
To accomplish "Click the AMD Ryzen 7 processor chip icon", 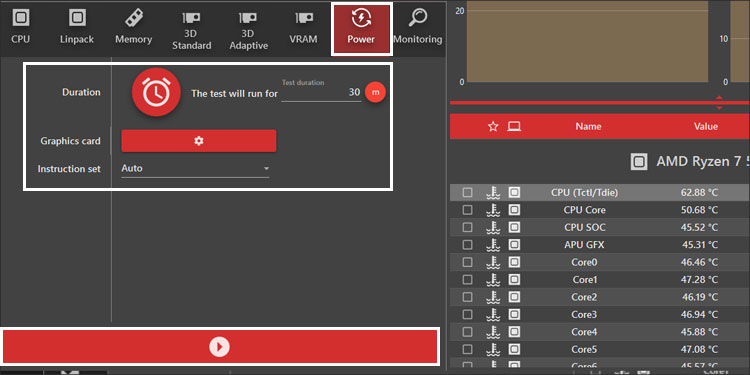I will tap(639, 162).
